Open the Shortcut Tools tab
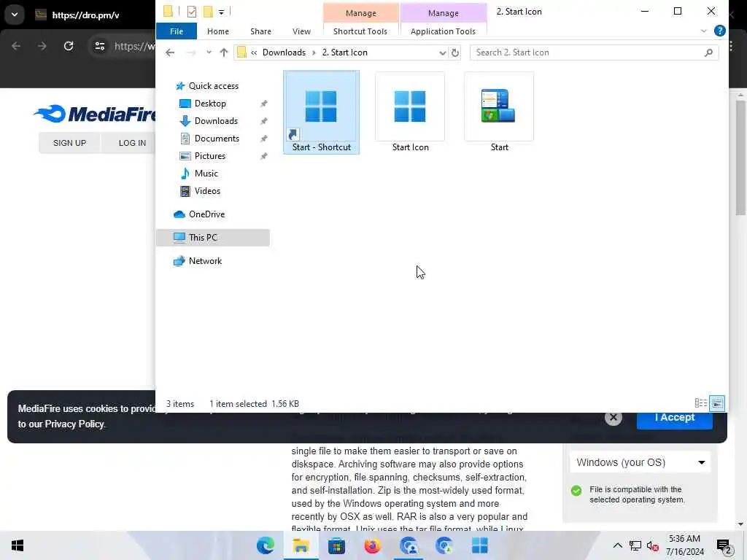 pos(360,31)
